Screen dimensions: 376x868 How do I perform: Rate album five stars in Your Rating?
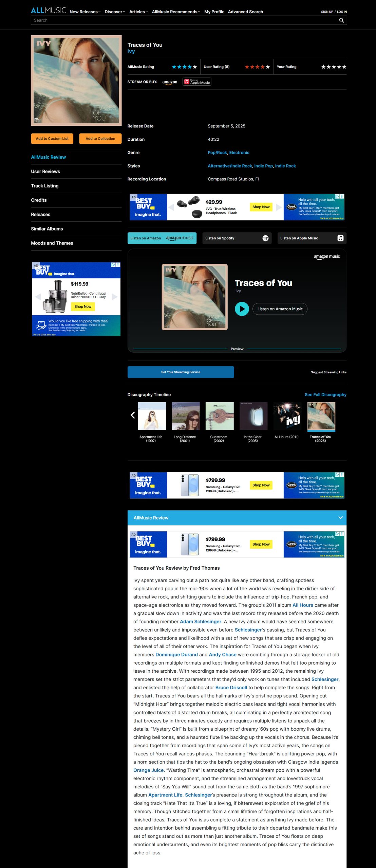point(344,67)
